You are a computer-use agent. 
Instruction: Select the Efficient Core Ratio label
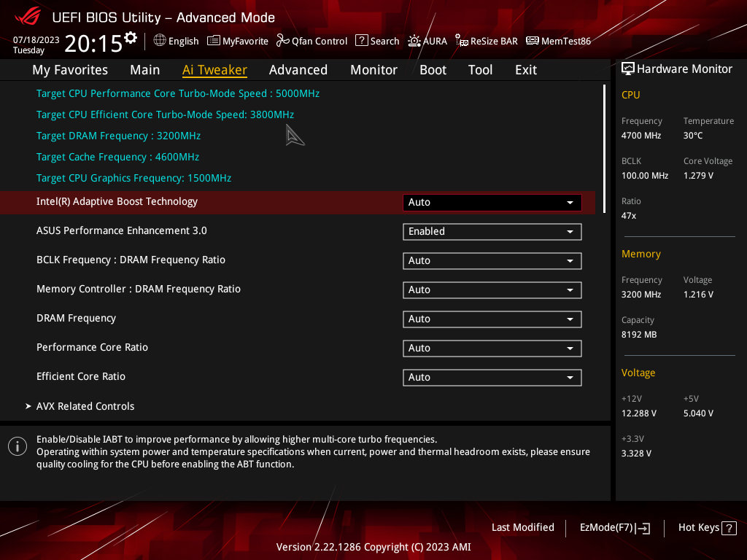[x=81, y=376]
